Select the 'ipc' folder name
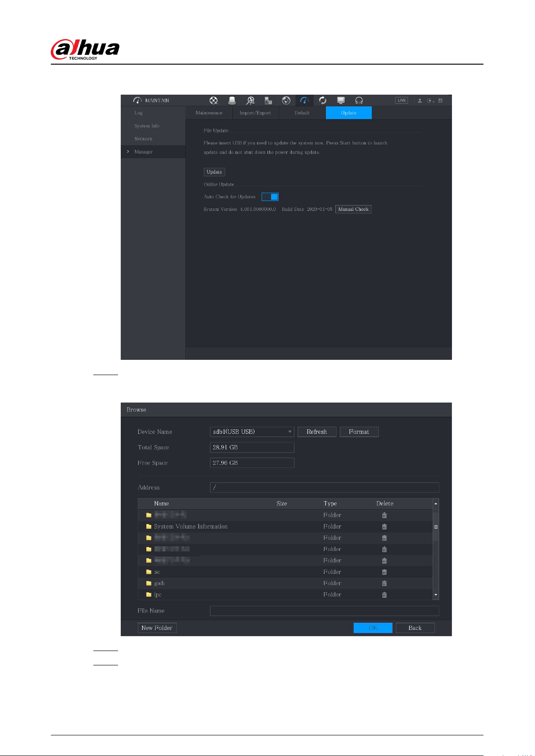Image resolution: width=535 pixels, height=756 pixels. 158,595
